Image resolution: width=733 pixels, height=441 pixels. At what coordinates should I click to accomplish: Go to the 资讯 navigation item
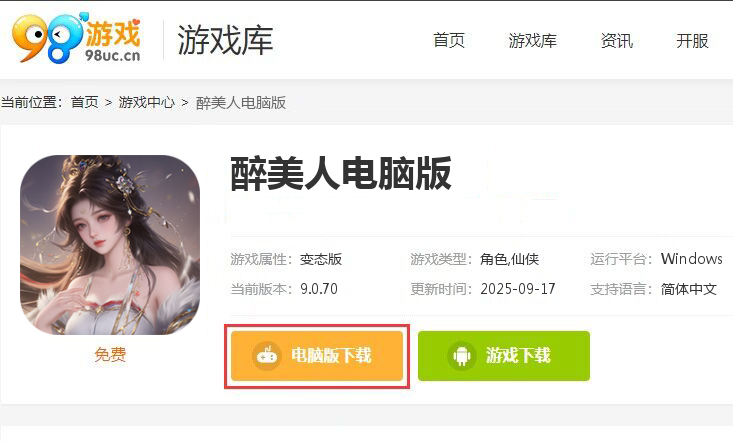click(617, 41)
